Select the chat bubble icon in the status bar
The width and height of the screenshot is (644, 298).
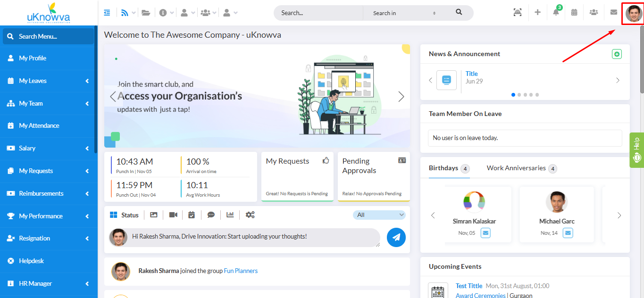click(211, 215)
